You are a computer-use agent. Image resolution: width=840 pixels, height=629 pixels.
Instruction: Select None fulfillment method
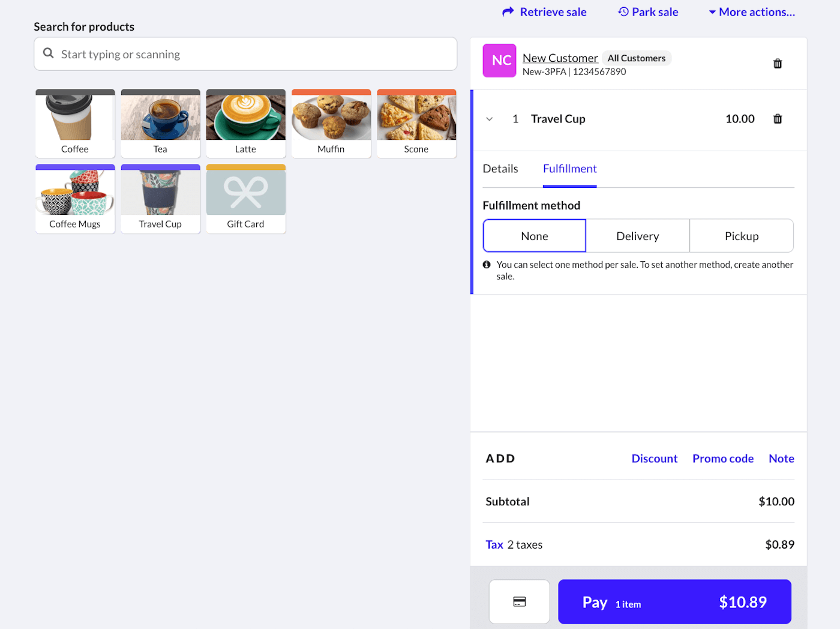(534, 236)
